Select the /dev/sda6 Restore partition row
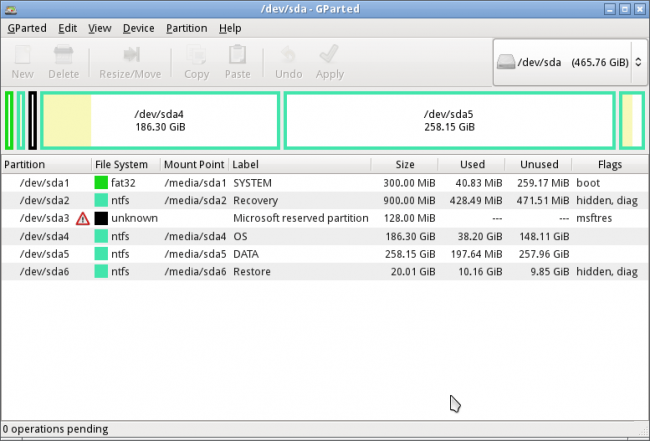650x441 pixels. point(300,271)
